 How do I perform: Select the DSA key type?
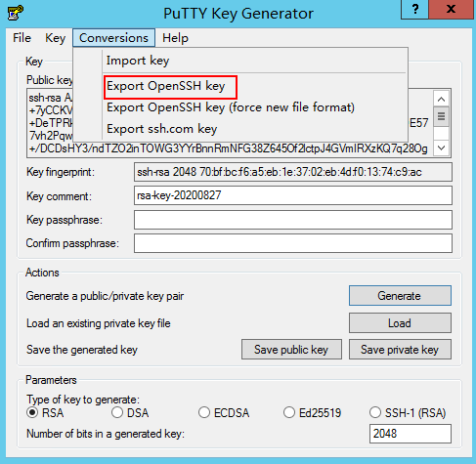click(x=130, y=412)
